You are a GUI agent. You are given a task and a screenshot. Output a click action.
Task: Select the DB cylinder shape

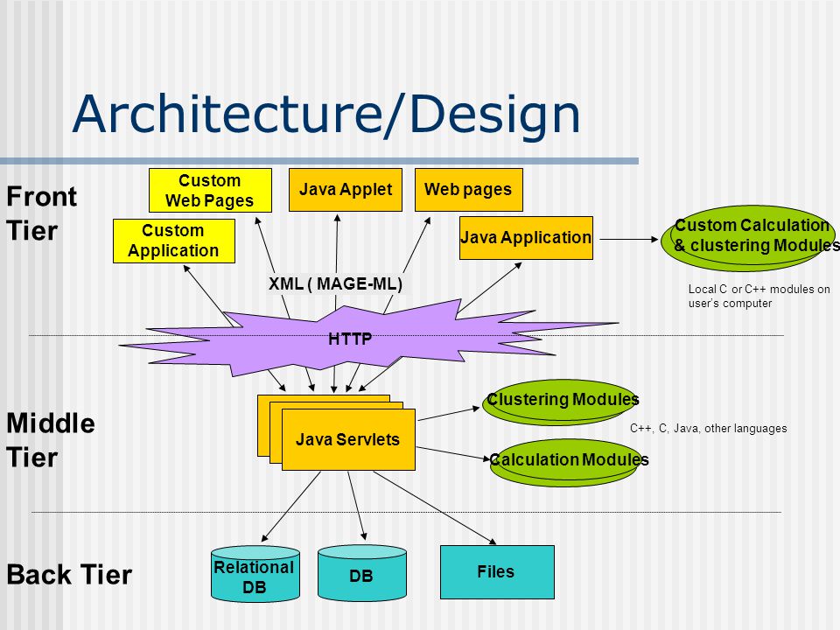361,573
